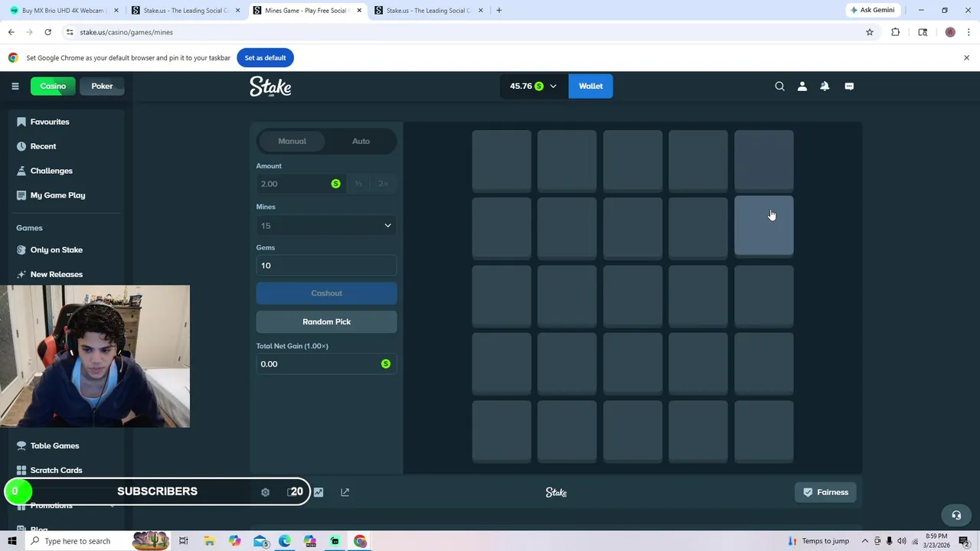
Task: Click the Ask Gemini button
Action: (x=872, y=10)
